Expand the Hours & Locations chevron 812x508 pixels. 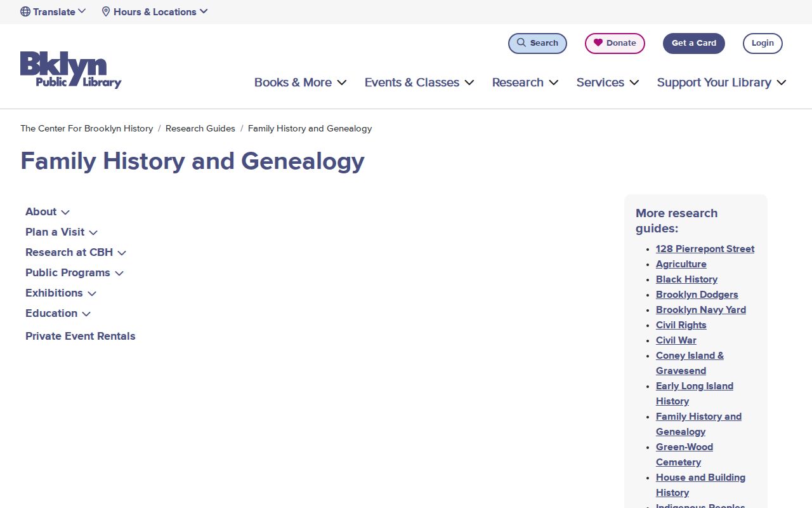tap(204, 11)
